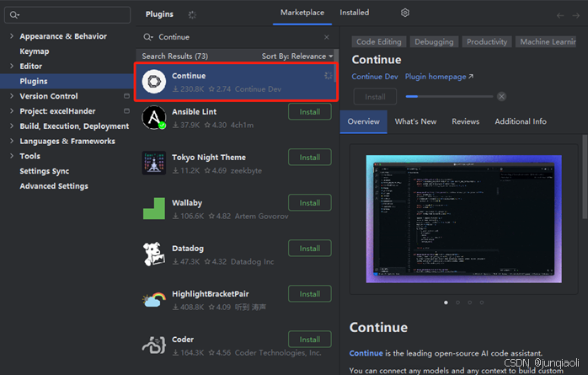Click the Continue plugin logo icon
This screenshot has width=588, height=375.
tap(154, 82)
